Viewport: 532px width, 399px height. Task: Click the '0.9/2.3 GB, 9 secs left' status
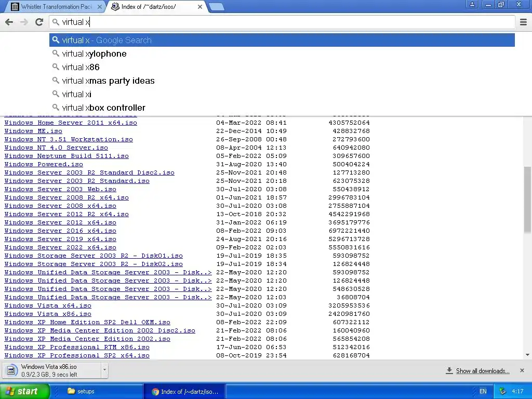point(49,375)
